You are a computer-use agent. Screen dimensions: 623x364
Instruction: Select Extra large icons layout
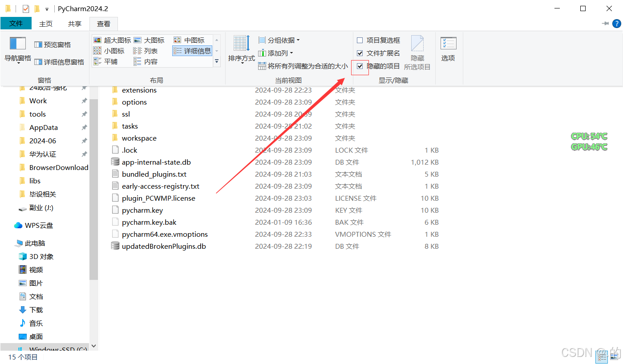click(112, 40)
